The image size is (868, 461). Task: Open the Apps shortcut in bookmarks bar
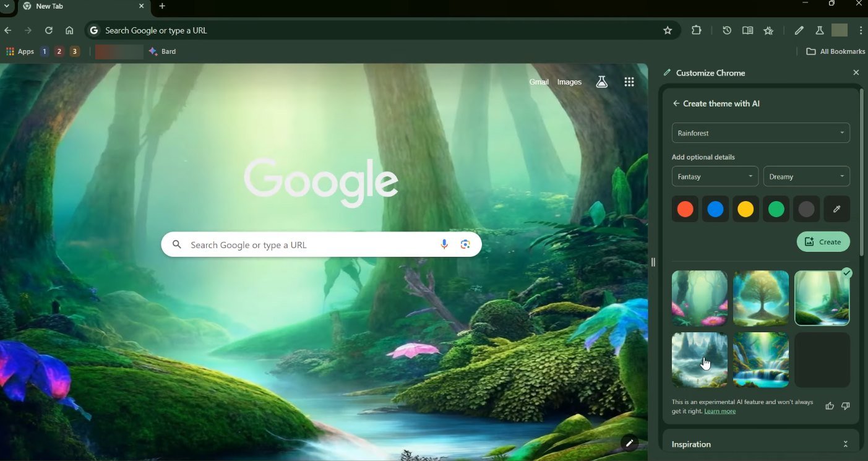click(x=20, y=51)
